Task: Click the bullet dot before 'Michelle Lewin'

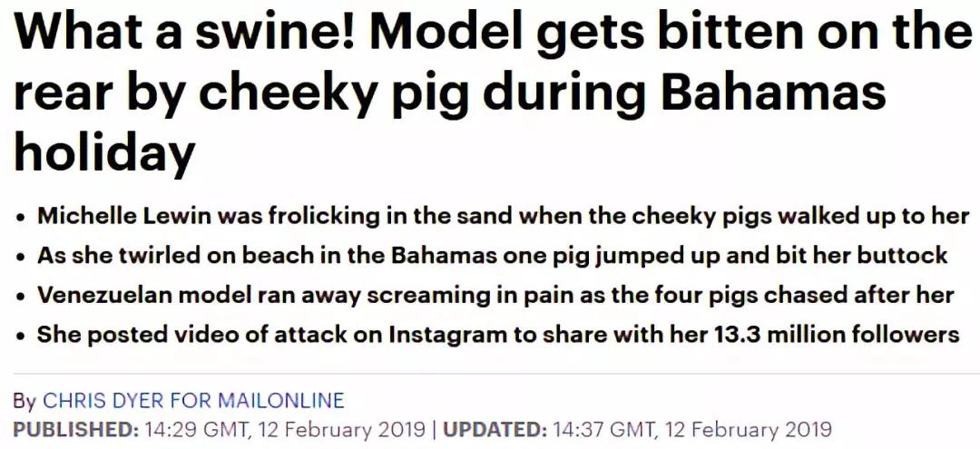Action: pos(21,218)
